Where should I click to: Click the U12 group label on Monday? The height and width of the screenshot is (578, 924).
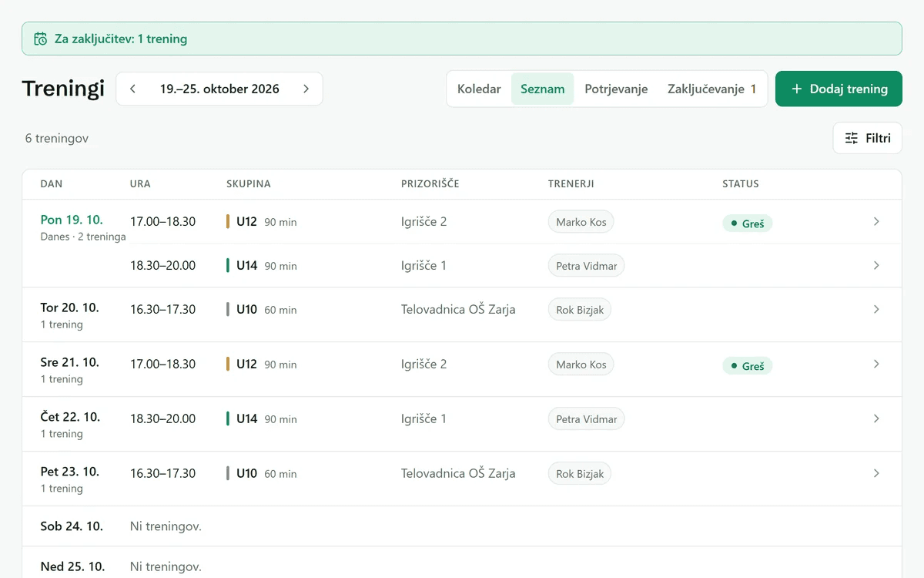(x=246, y=222)
